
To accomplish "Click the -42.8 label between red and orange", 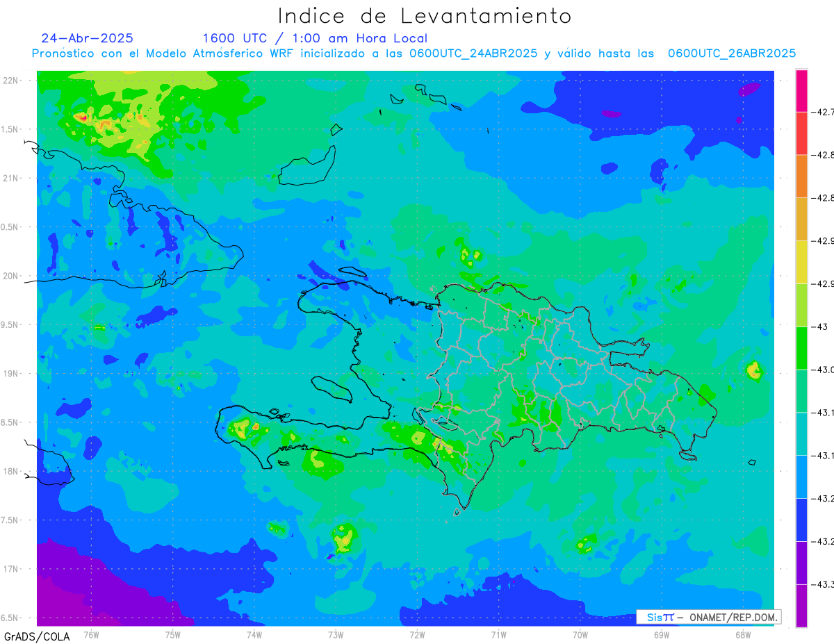I will point(824,155).
